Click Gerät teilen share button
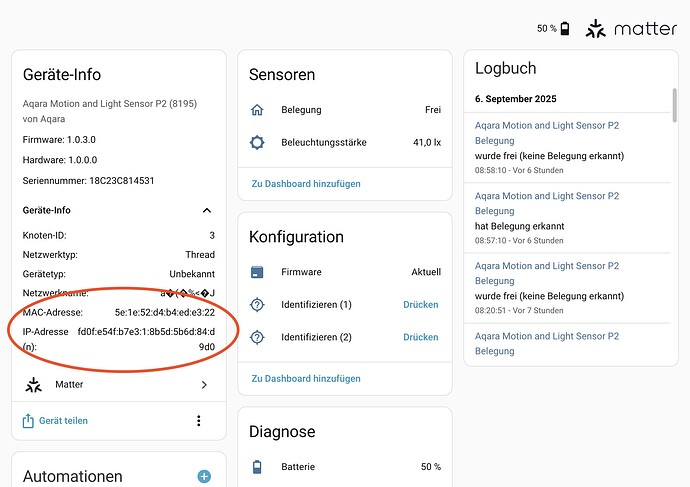 (56, 421)
